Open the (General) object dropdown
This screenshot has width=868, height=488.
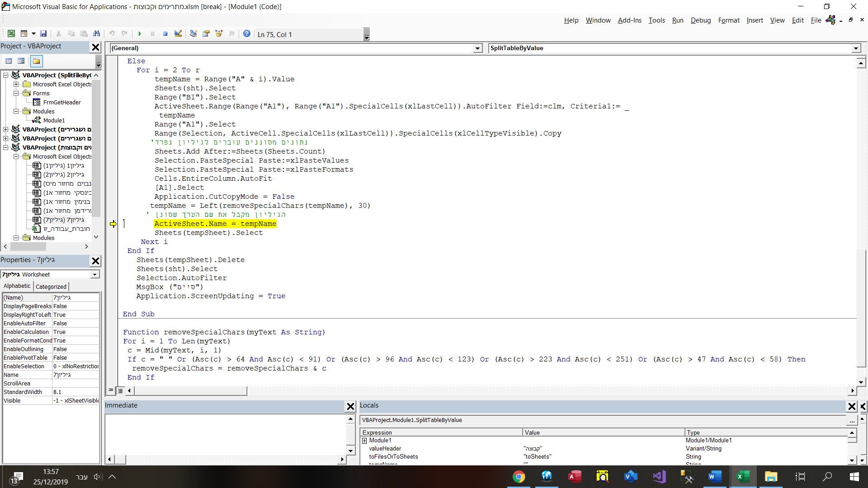point(477,48)
